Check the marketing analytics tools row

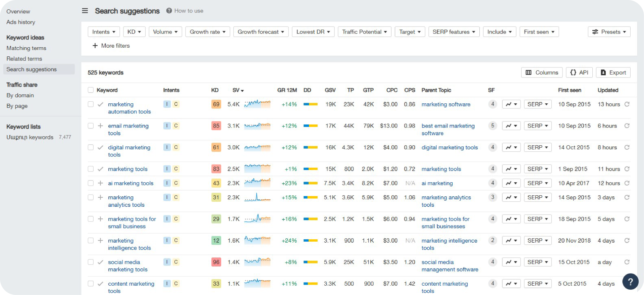coord(91,197)
